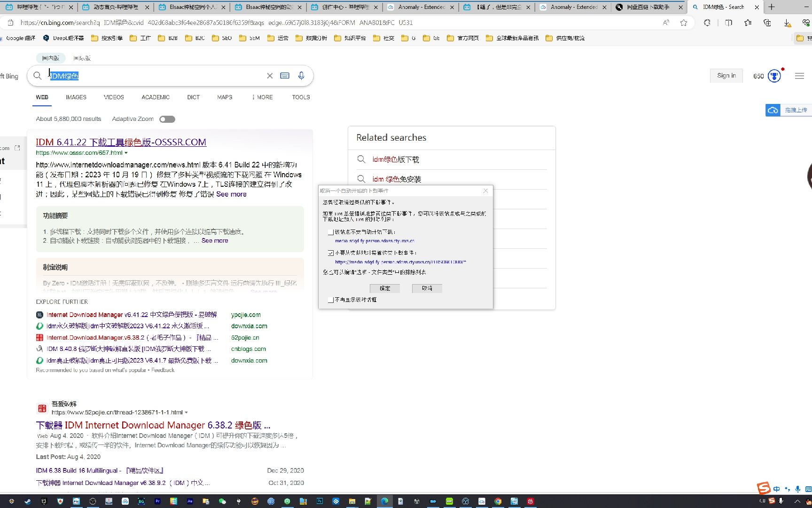Open the Bing hamburger settings menu

point(799,76)
